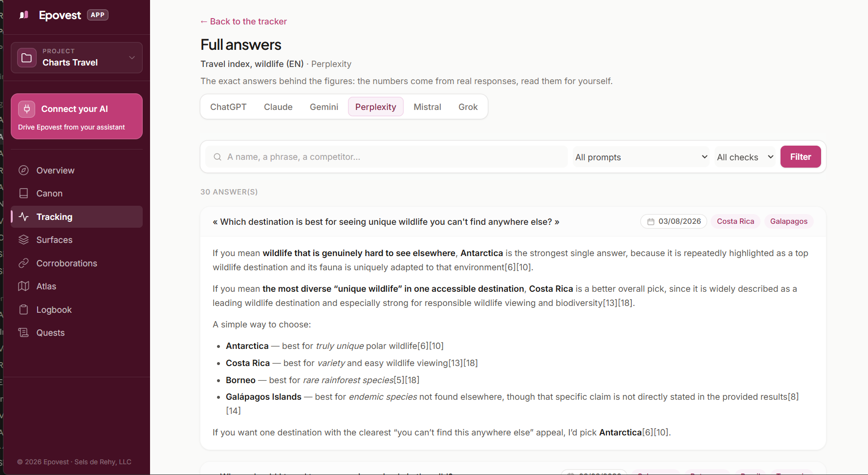Follow the Back to the tracker link
868x475 pixels.
pyautogui.click(x=243, y=22)
